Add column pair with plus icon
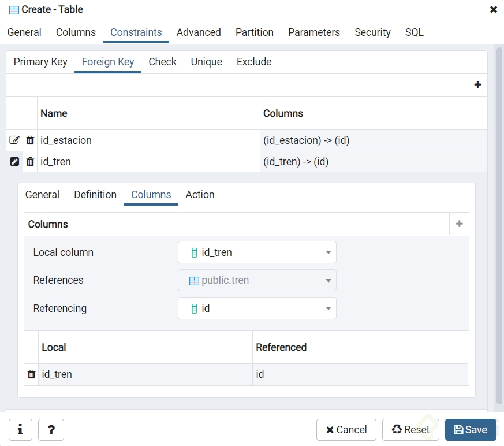 (459, 224)
